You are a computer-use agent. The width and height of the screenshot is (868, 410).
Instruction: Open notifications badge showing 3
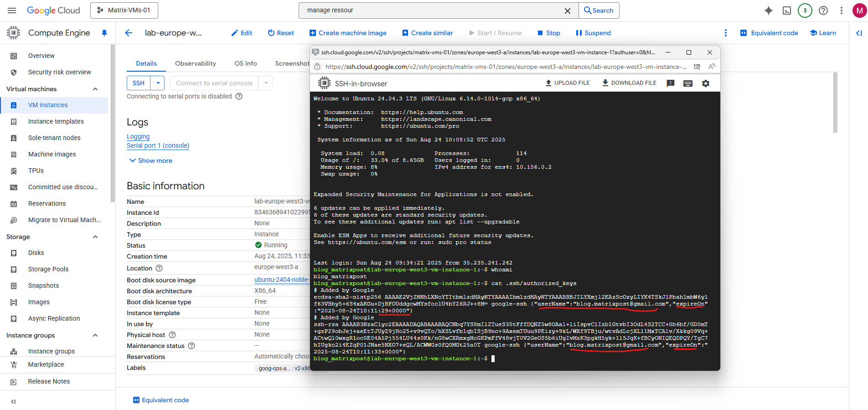click(805, 10)
